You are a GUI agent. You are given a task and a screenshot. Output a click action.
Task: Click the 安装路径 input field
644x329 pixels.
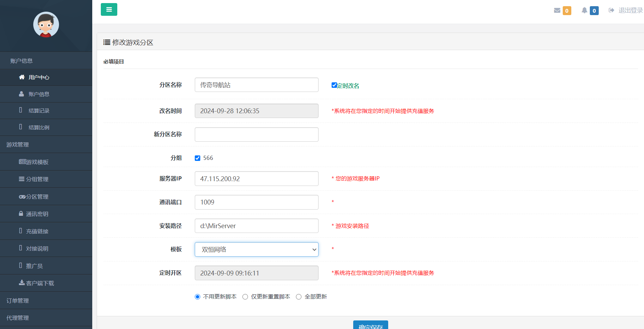(257, 226)
